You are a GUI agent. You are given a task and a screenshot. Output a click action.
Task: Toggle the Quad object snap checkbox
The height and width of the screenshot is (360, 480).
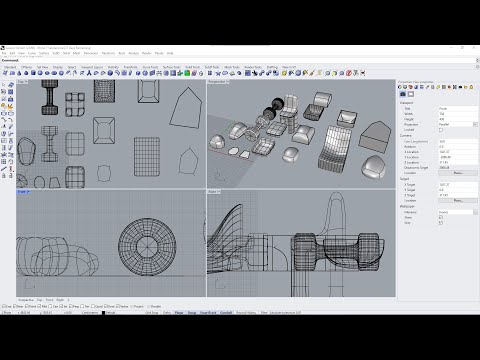pos(93,306)
